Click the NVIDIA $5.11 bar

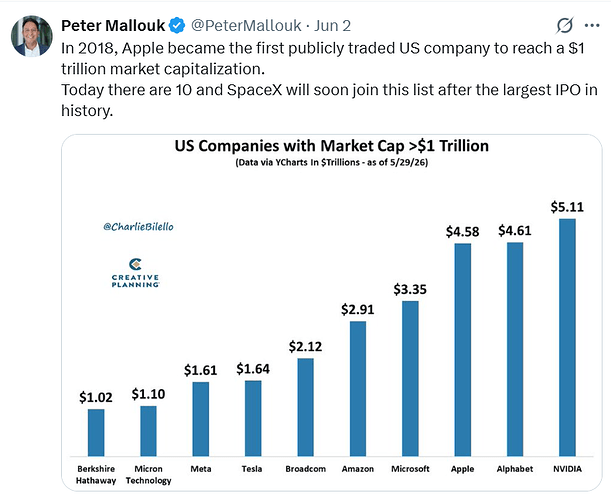[567, 337]
